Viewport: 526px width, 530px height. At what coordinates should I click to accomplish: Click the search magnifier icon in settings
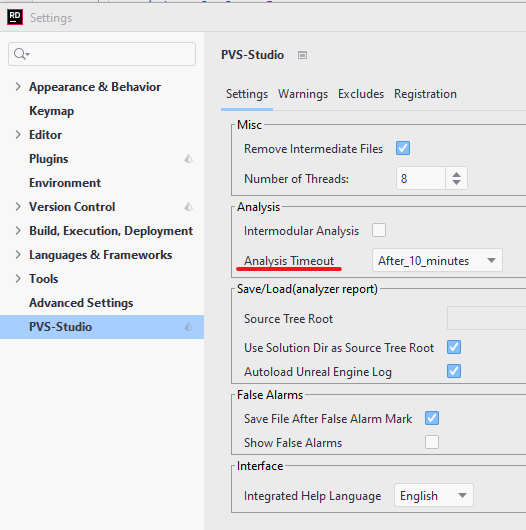point(21,54)
